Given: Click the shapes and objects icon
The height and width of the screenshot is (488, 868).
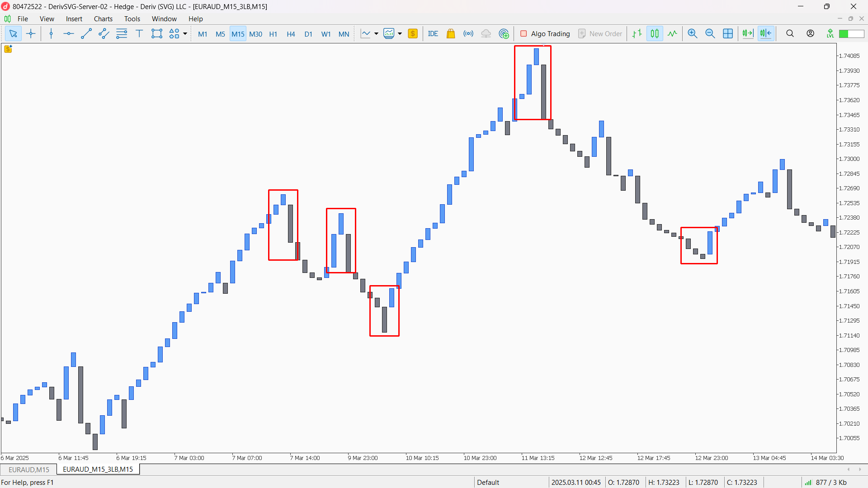Looking at the screenshot, I should pos(175,34).
